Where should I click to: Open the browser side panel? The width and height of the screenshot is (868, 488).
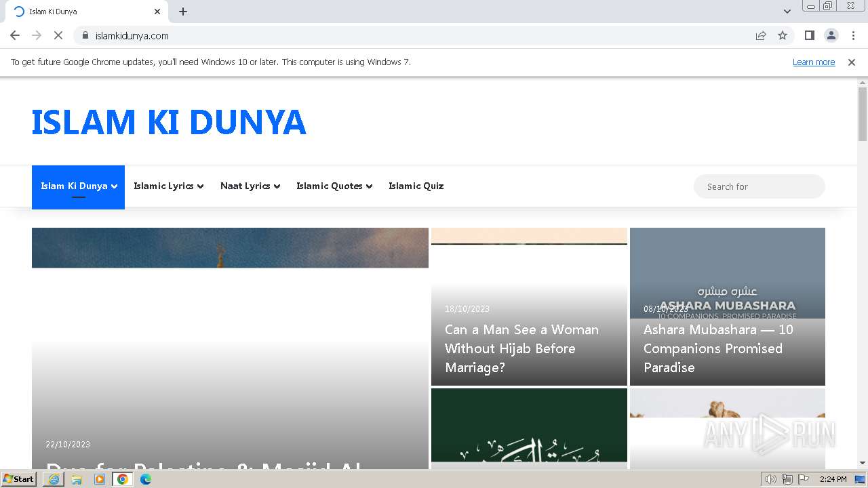[809, 35]
